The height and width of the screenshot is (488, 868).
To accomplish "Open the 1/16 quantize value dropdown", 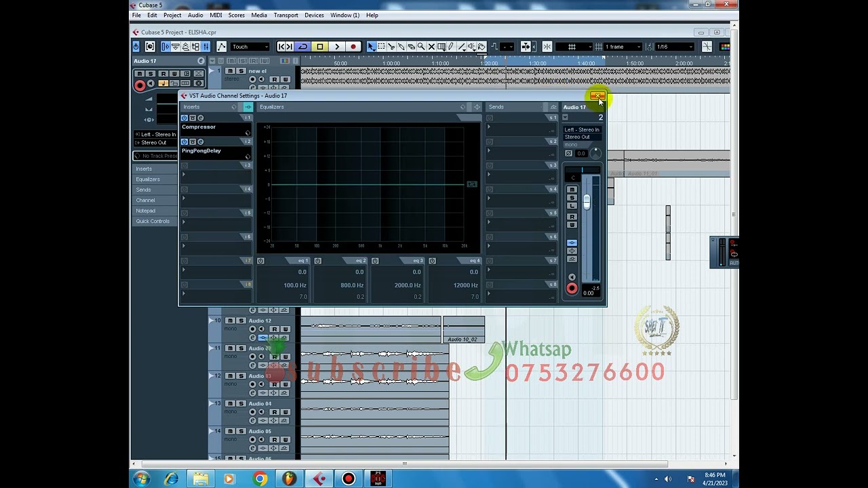I will (675, 47).
